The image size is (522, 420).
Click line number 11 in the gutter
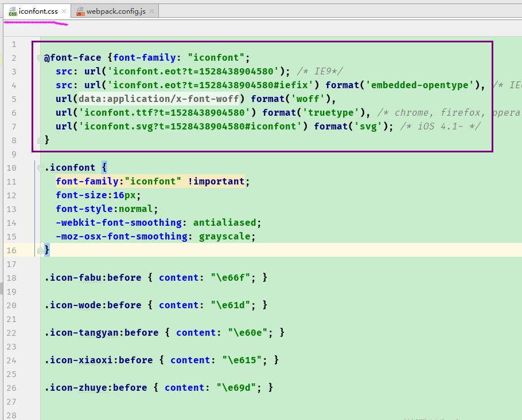(11, 182)
